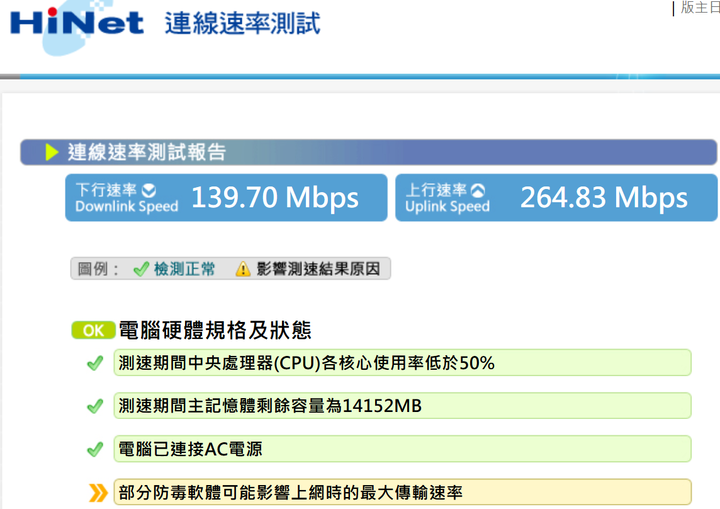Click checkmark beside CPU usage row
Viewport: 720px width, 509px height.
[x=95, y=363]
